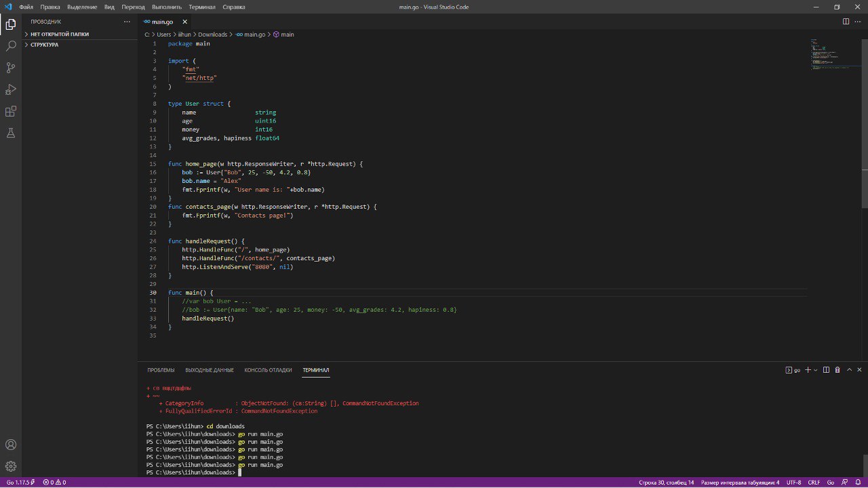Open Run and Debug view
The height and width of the screenshot is (488, 868).
click(11, 89)
